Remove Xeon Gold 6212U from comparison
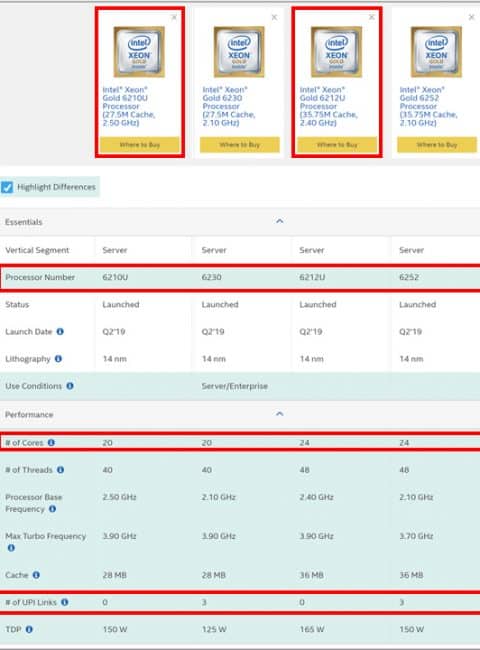 click(371, 17)
